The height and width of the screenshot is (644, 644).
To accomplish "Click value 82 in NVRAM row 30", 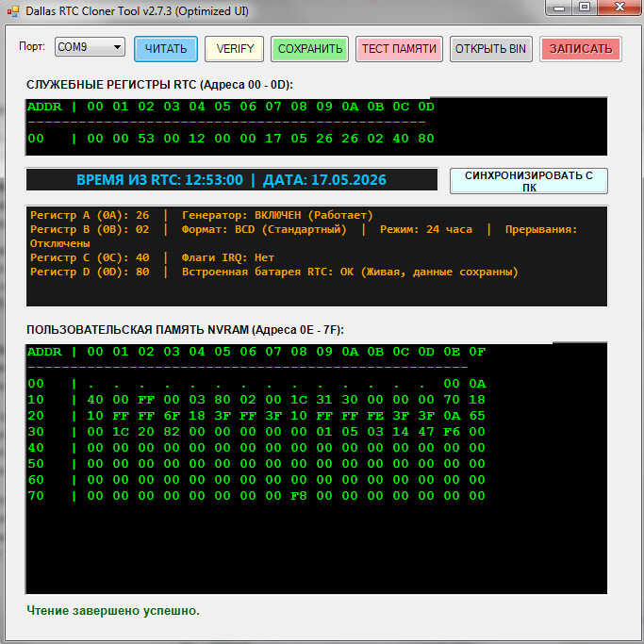I will tap(172, 432).
